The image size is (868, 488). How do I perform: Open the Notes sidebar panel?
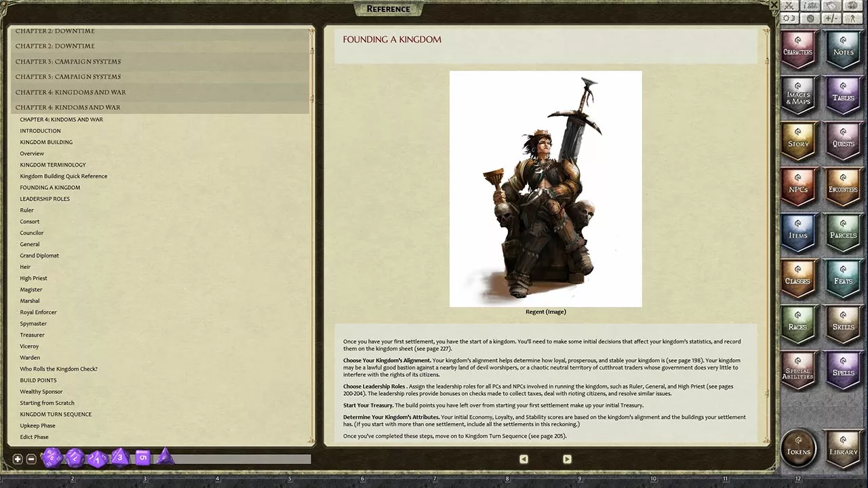click(x=843, y=49)
